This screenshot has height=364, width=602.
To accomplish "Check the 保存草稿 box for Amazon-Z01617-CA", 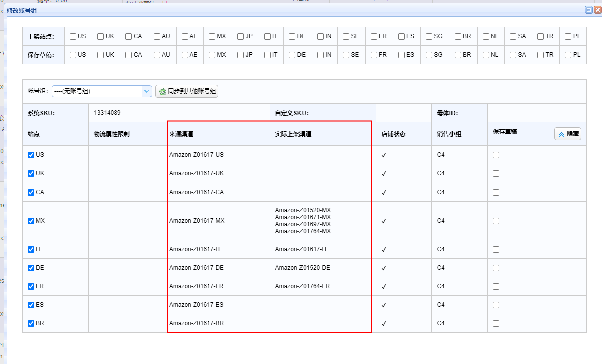I will [496, 193].
